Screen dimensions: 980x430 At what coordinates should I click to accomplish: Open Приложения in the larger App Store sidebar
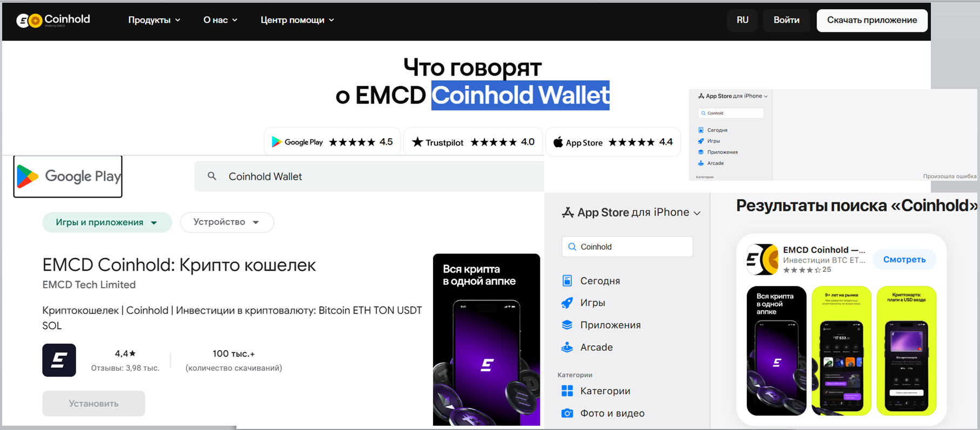601,325
